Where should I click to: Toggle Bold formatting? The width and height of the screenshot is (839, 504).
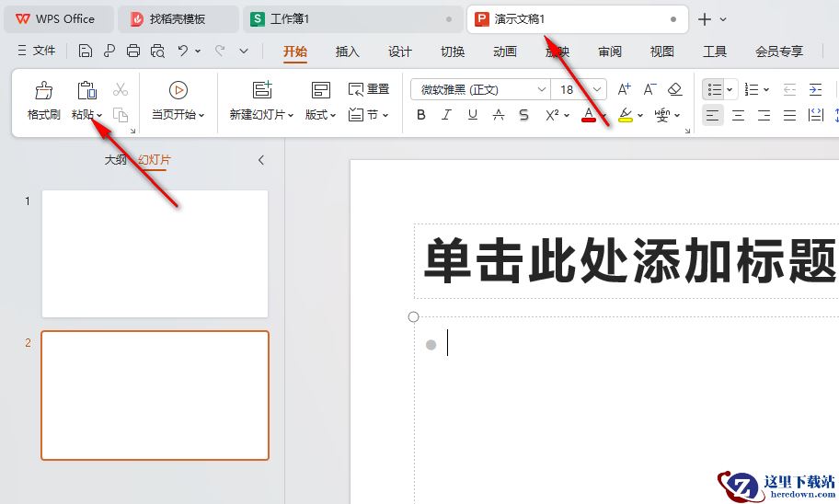pyautogui.click(x=421, y=114)
